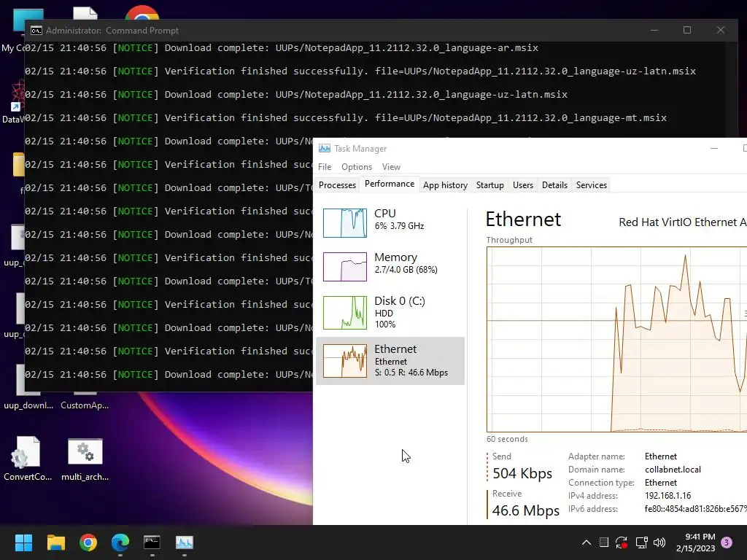Switch to the Details tab
Image resolution: width=747 pixels, height=560 pixels.
(x=554, y=184)
